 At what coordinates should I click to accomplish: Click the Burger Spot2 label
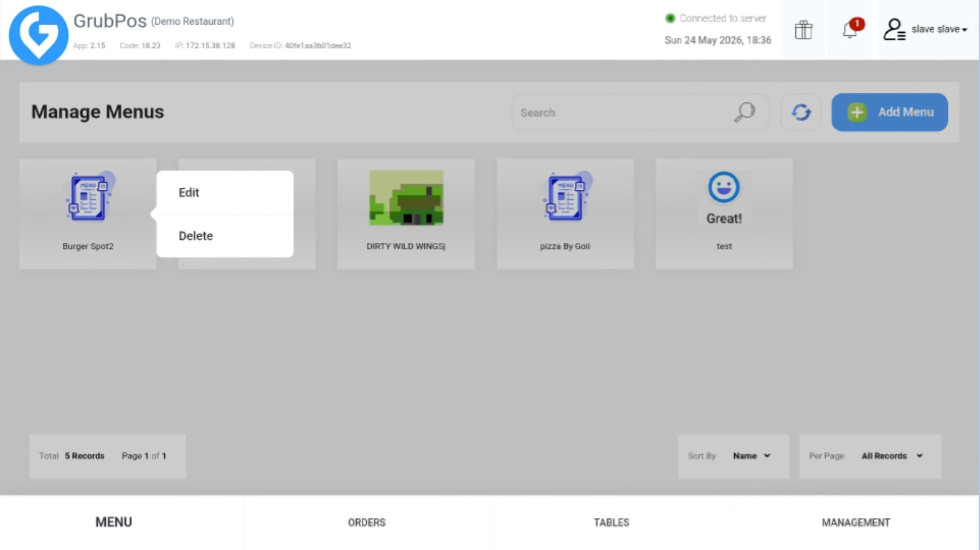[88, 247]
